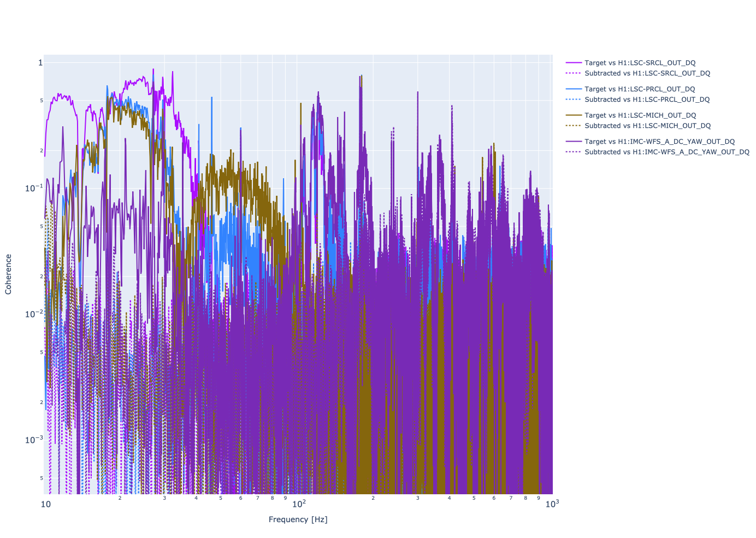The height and width of the screenshot is (538, 756).
Task: Click the y-axis tick label 1
Action: pos(40,63)
